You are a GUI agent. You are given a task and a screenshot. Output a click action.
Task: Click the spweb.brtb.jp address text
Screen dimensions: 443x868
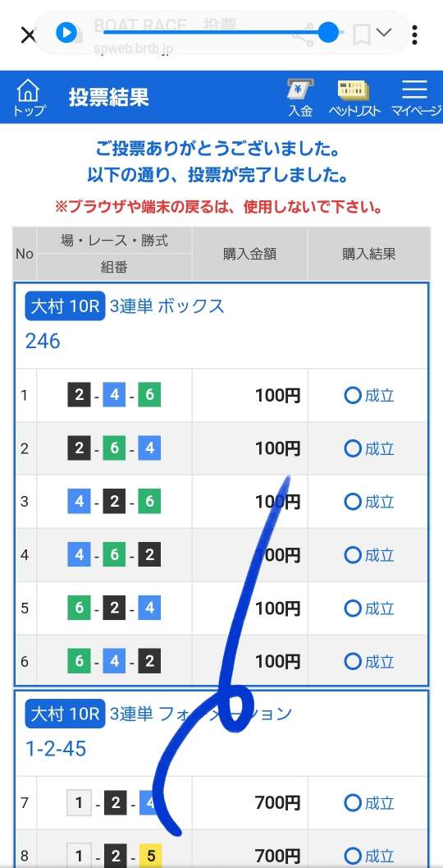tap(133, 48)
